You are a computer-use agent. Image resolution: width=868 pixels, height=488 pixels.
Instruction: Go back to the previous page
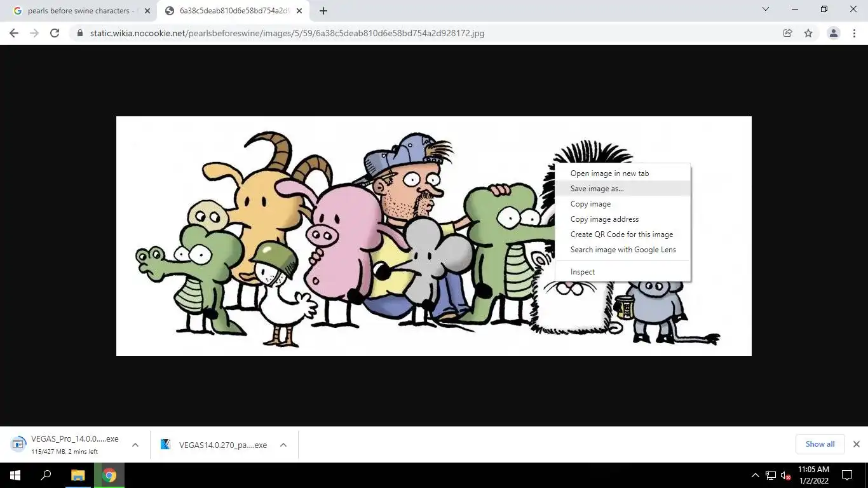(x=14, y=33)
